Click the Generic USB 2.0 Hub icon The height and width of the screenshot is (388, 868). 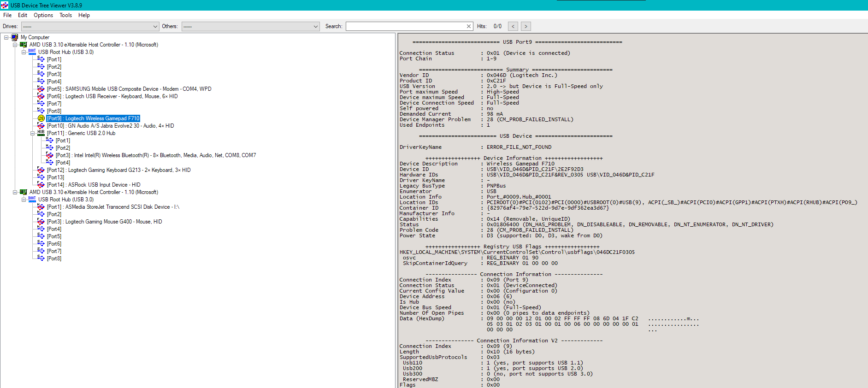41,133
